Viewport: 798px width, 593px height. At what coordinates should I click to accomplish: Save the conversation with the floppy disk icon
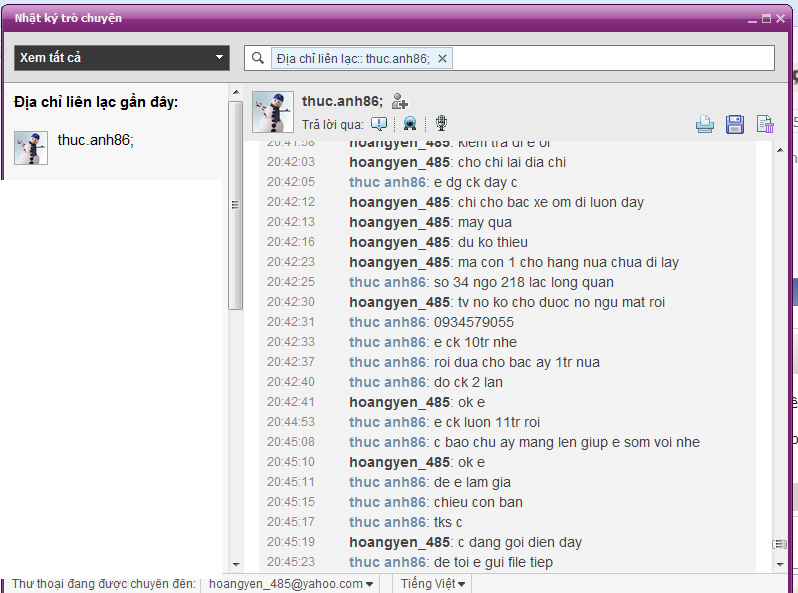[735, 124]
